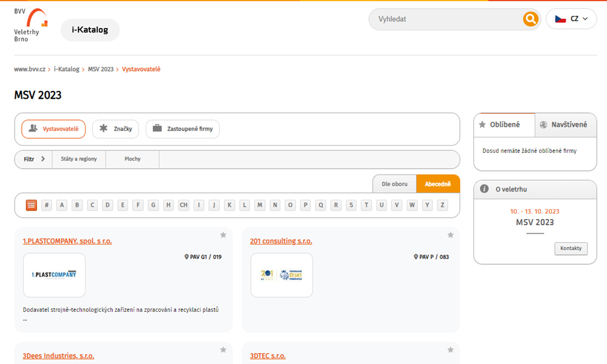This screenshot has height=364, width=607.
Task: Star the 3Dees Industries card
Action: (x=223, y=350)
